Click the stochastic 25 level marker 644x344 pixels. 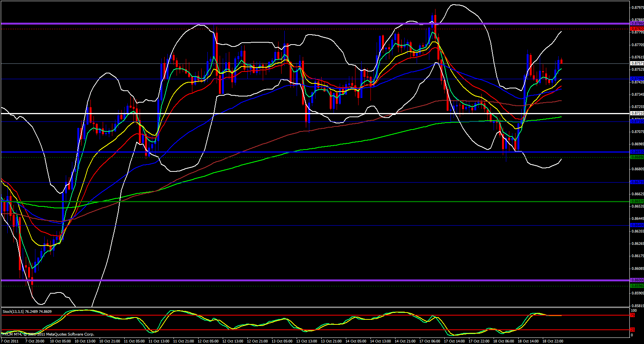point(632,330)
